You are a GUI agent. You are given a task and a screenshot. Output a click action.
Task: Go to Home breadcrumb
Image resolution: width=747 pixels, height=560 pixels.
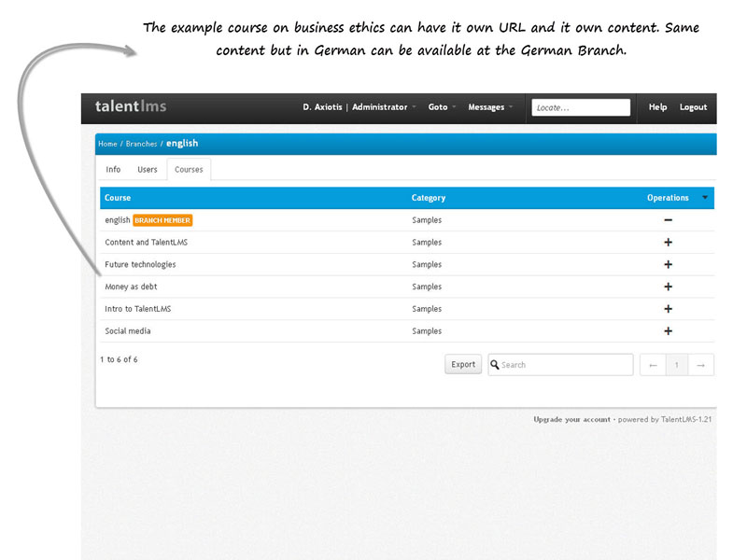coord(107,144)
